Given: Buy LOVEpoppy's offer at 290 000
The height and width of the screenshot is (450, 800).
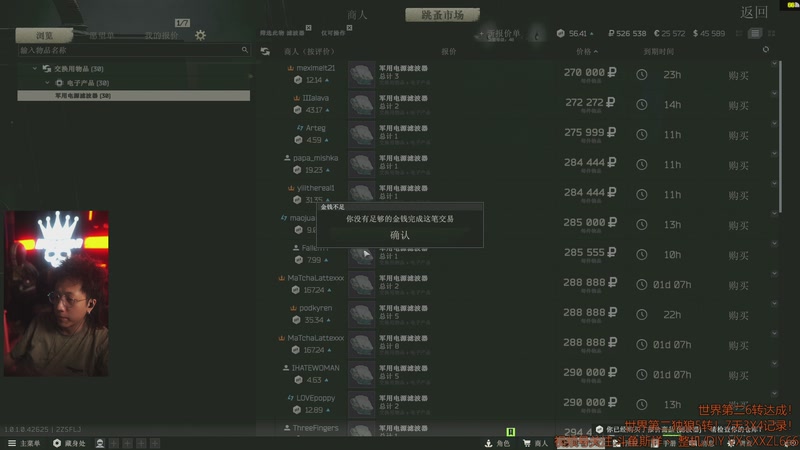Looking at the screenshot, I should tap(738, 406).
